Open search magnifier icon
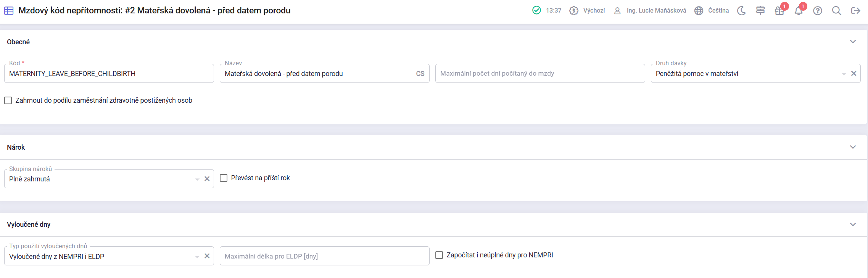 836,11
